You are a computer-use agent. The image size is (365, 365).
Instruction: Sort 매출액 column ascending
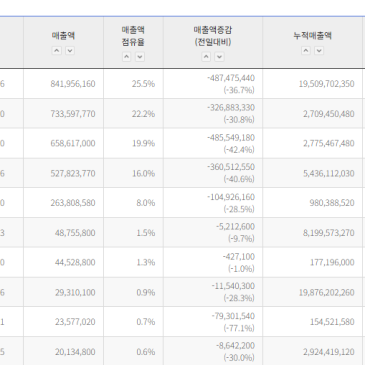pos(57,51)
